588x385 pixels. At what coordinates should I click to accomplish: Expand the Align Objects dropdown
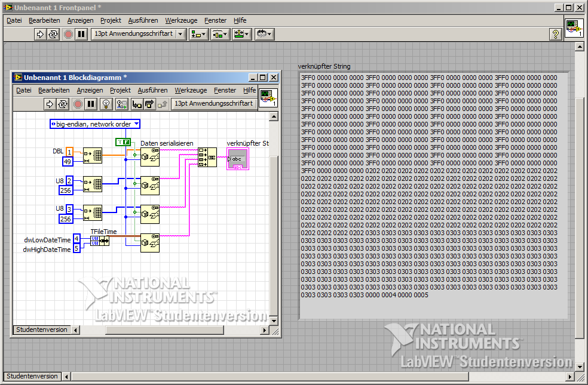[198, 34]
